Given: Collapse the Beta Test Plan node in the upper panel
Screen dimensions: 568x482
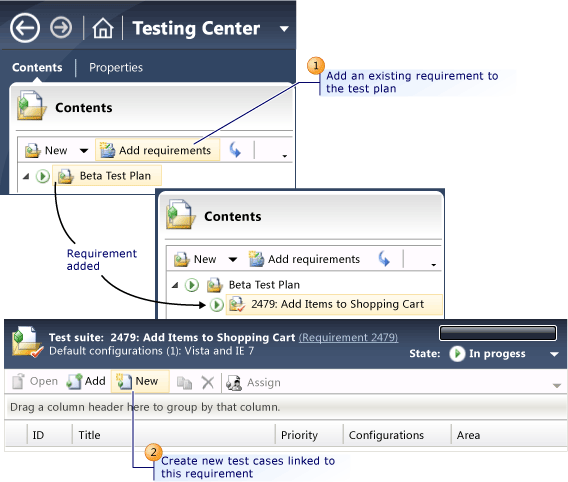Looking at the screenshot, I should [26, 176].
